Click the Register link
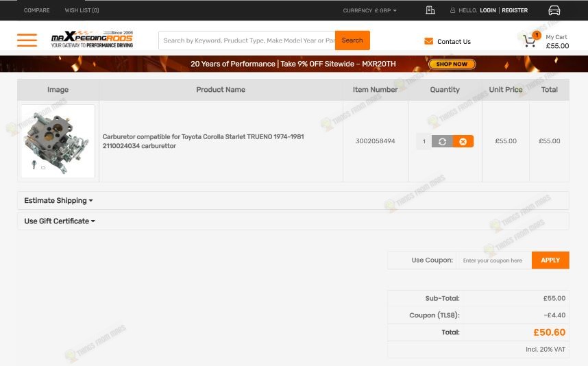Viewport: 588px width, 366px height. click(x=515, y=10)
